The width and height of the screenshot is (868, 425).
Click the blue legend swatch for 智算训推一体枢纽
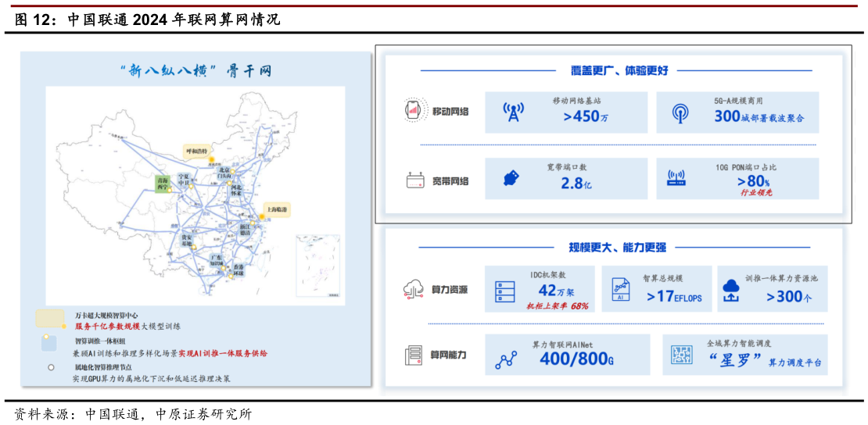[x=48, y=342]
